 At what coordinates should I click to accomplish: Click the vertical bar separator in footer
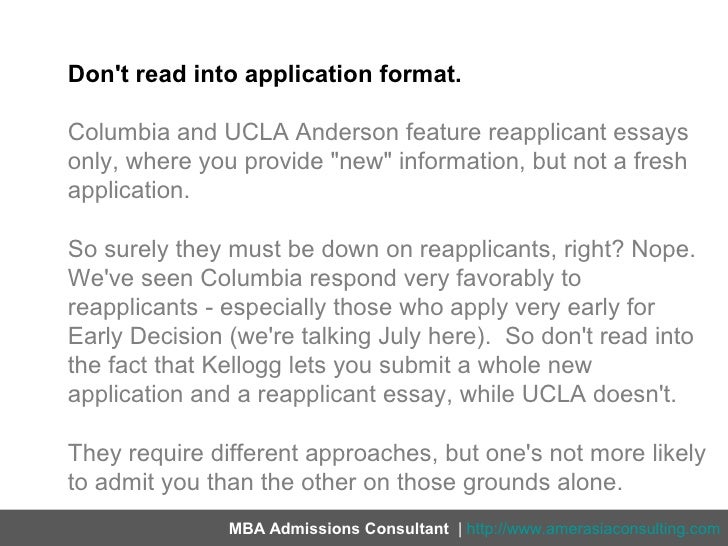[459, 529]
